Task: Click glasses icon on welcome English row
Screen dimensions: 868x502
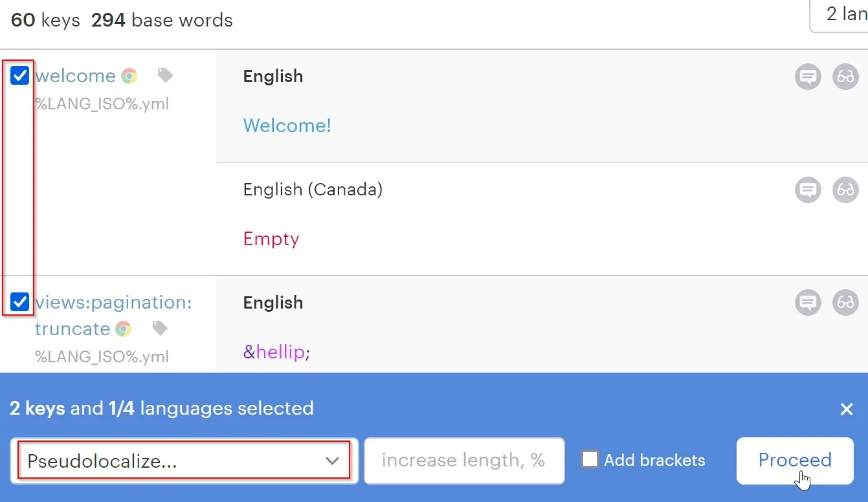Action: tap(845, 77)
